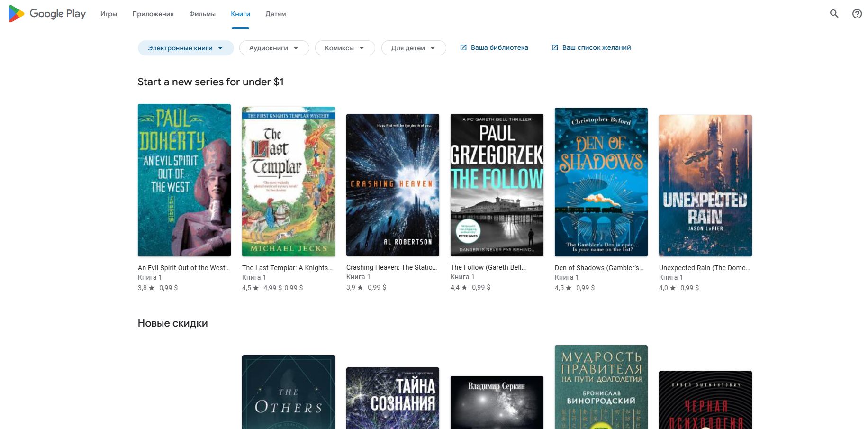Select the Crashing Heaven book cover
The image size is (868, 429).
click(x=393, y=185)
